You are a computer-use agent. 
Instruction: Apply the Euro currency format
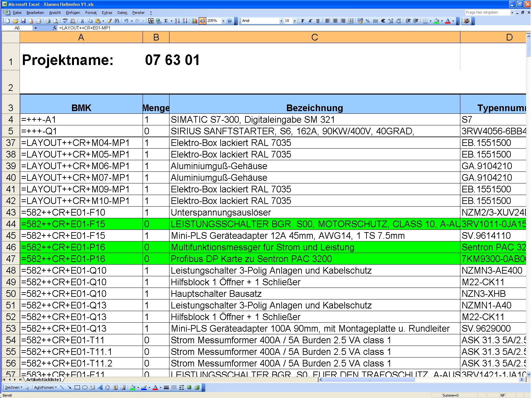coord(383,21)
